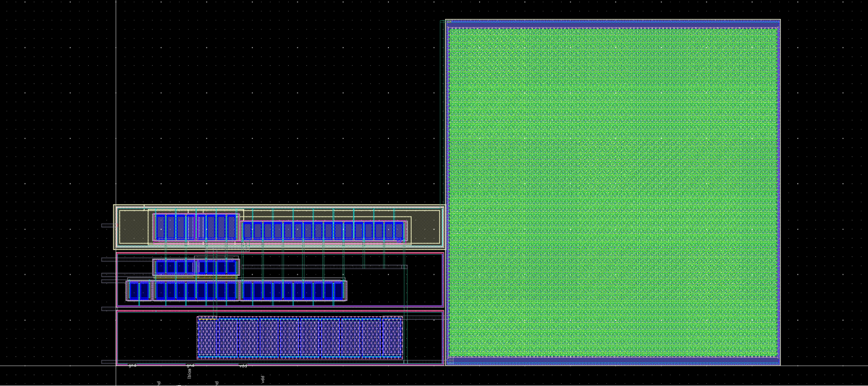Click the right hatched area of the top guard ring

coord(426,227)
